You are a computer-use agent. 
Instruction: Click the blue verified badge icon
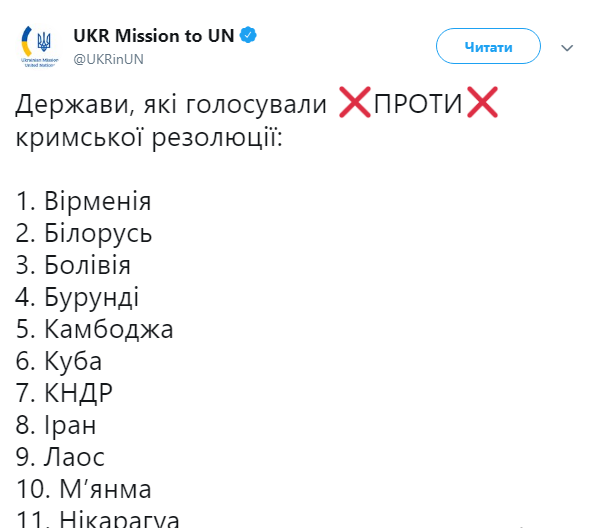249,35
